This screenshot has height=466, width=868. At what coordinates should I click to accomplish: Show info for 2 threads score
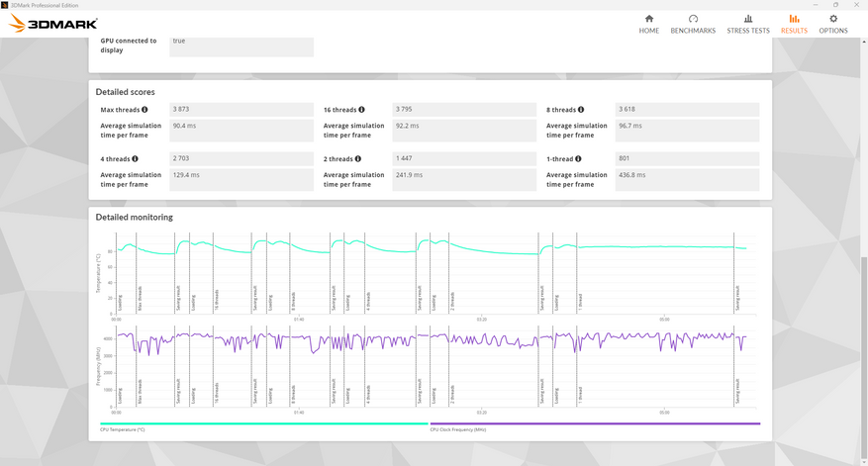(x=358, y=159)
